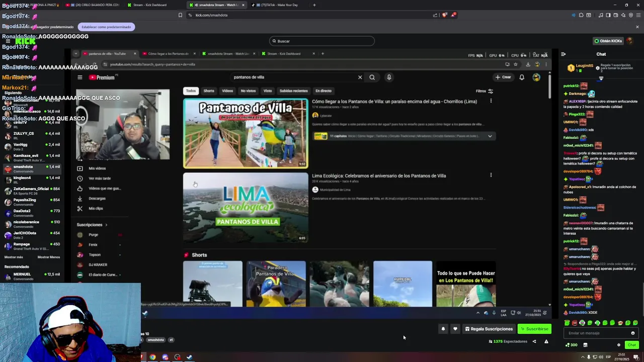Open the Kick search field 'Buscar'
The width and height of the screenshot is (644, 362).
(322, 41)
